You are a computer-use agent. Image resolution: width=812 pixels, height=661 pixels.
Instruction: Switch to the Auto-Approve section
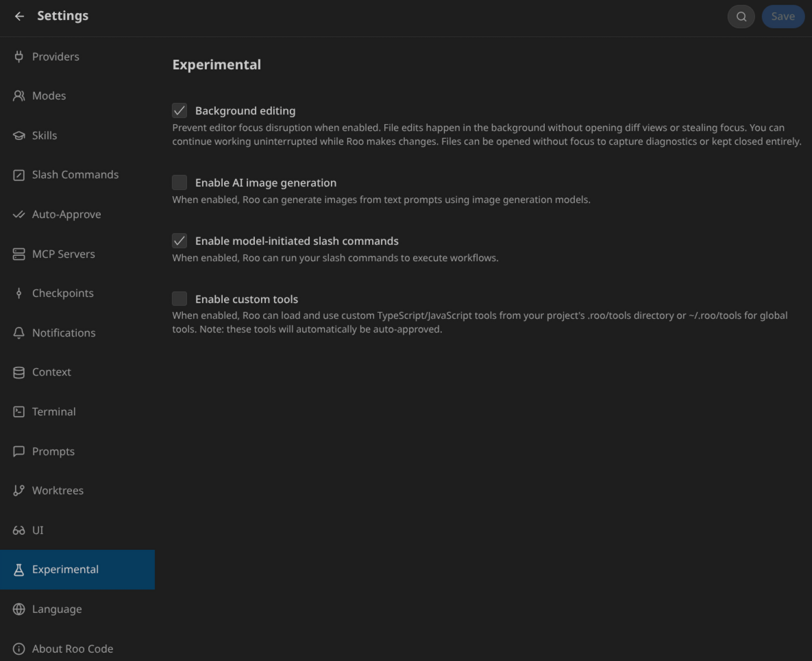[x=66, y=215]
